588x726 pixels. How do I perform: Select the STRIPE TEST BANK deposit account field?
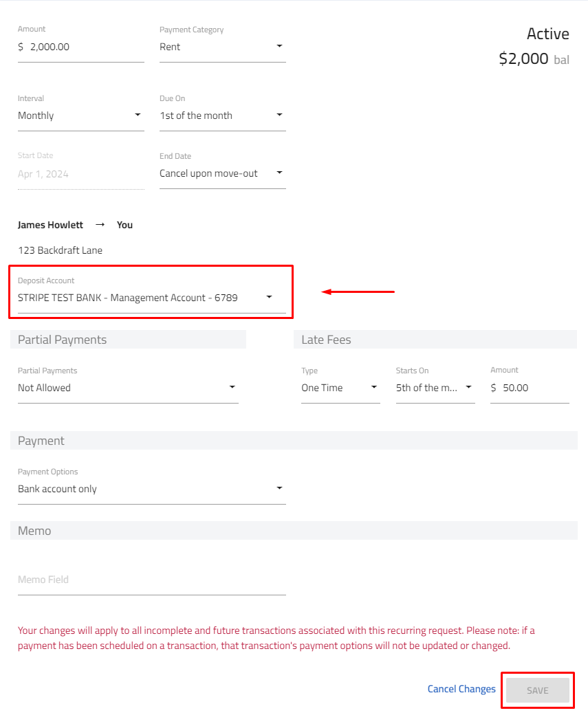151,298
